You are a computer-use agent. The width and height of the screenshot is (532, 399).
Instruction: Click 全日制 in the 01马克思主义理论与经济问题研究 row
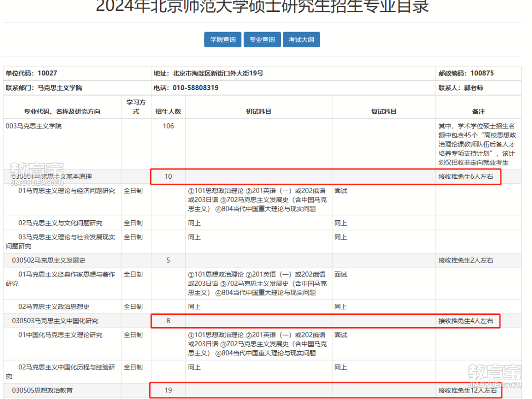tap(133, 191)
